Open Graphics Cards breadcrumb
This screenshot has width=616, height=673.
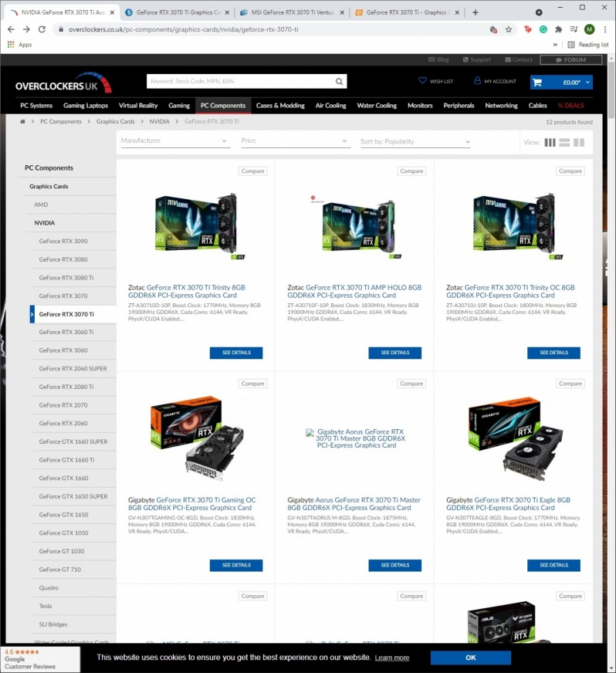(x=115, y=121)
